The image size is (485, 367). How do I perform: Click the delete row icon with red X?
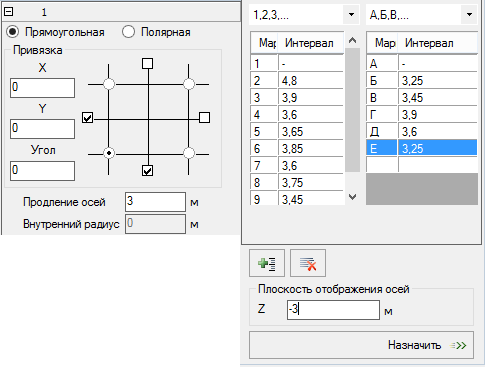pyautogui.click(x=308, y=263)
